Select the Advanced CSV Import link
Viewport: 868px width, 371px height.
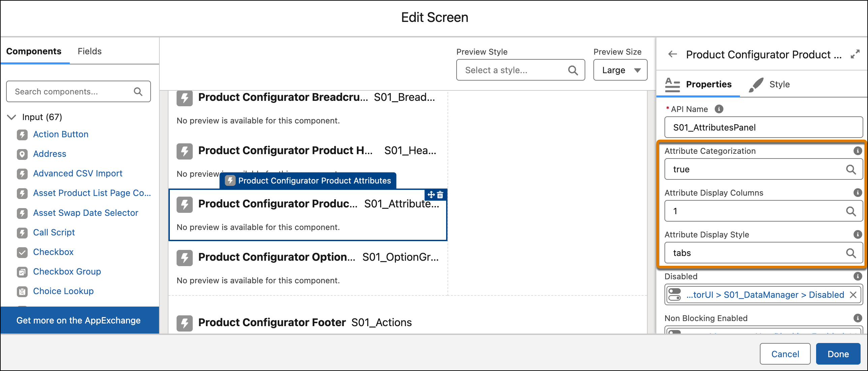click(77, 173)
